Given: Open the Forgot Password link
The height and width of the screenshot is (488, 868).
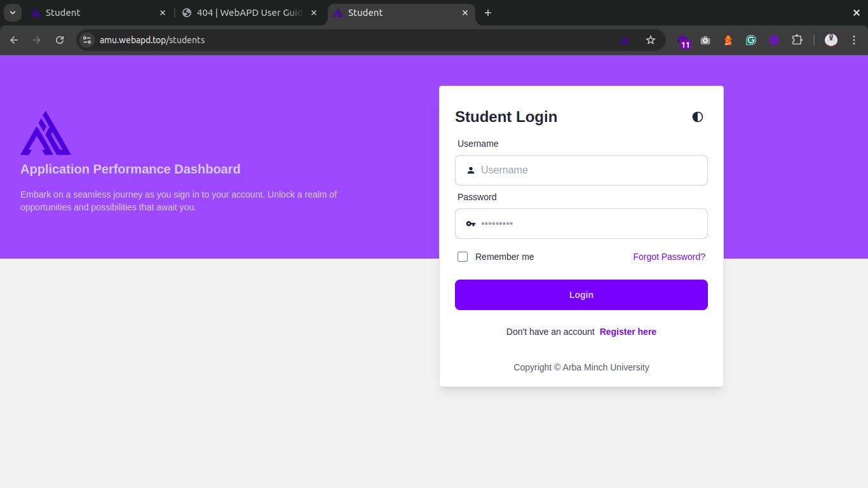Looking at the screenshot, I should point(669,257).
